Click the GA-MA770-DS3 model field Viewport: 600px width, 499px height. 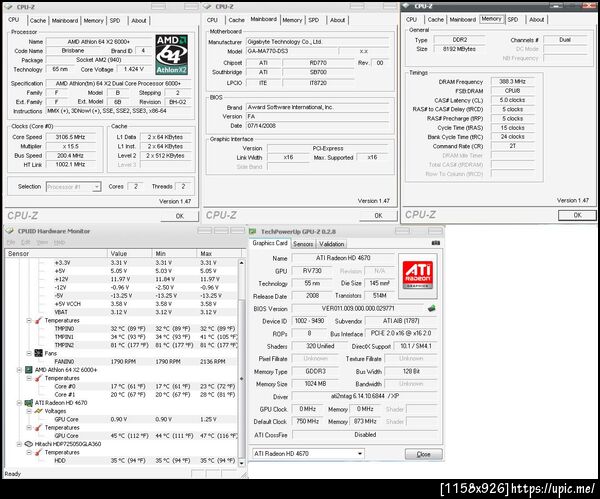tap(292, 51)
